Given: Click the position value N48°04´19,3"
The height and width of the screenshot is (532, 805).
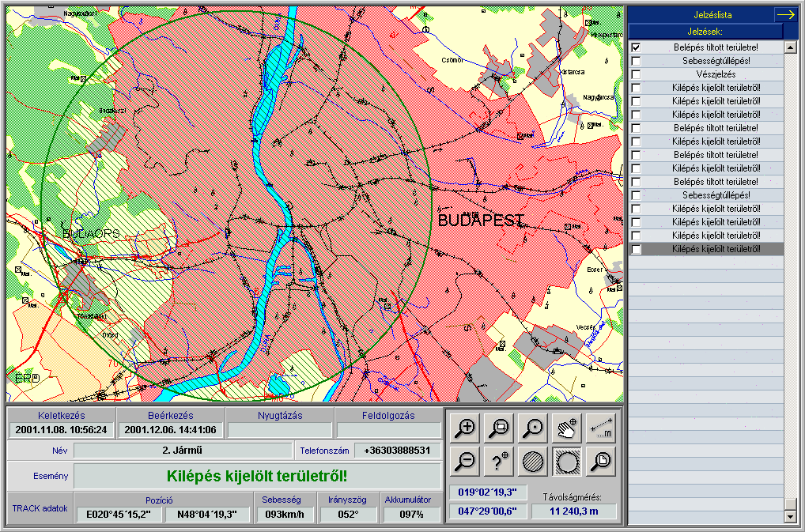Looking at the screenshot, I should pyautogui.click(x=207, y=515).
